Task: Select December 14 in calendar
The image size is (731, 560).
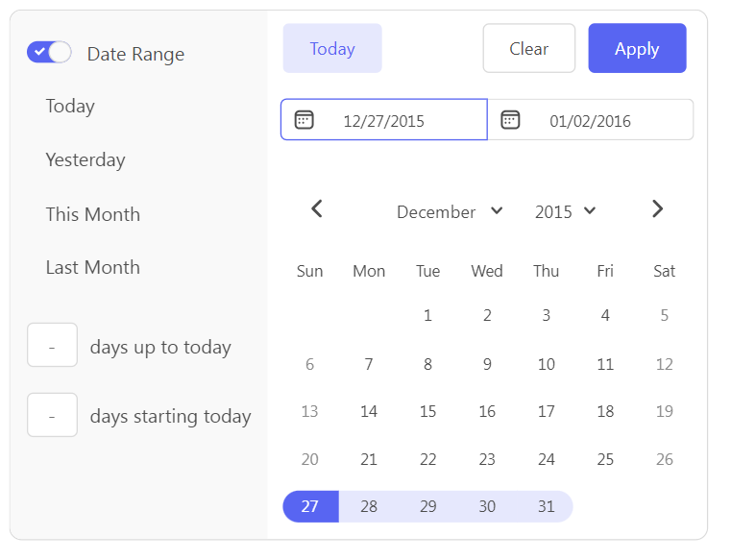Action: coord(369,412)
